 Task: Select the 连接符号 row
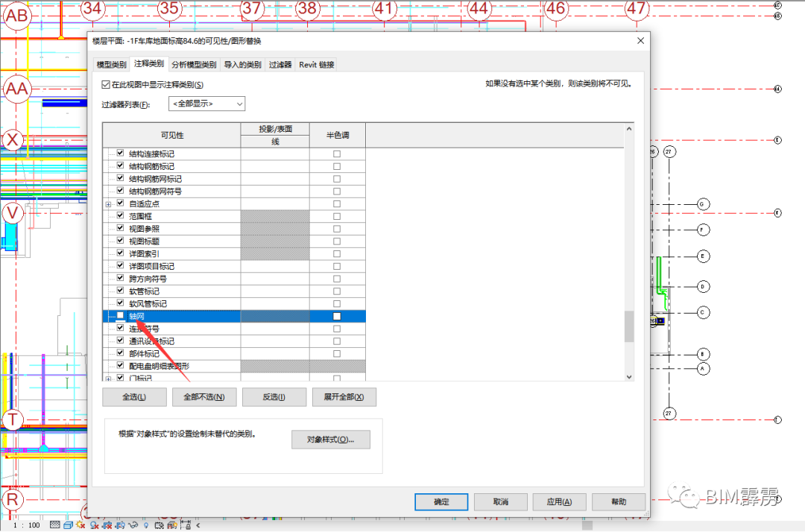[x=234, y=329]
